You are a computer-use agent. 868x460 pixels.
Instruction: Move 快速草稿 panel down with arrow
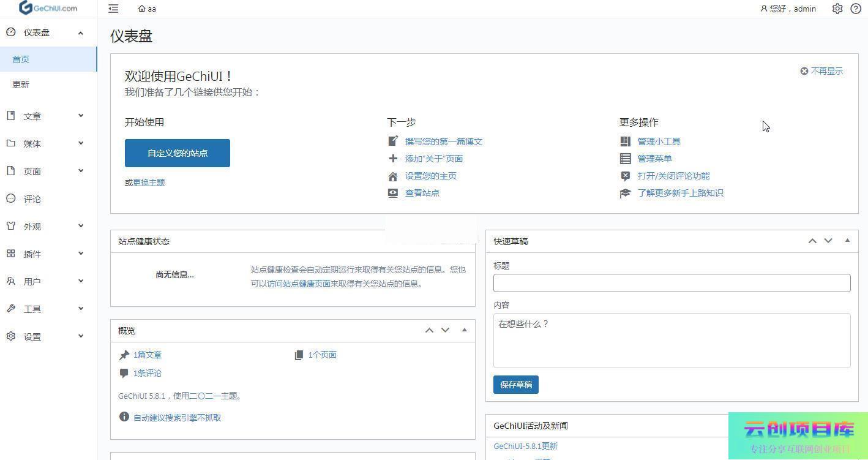click(x=828, y=241)
